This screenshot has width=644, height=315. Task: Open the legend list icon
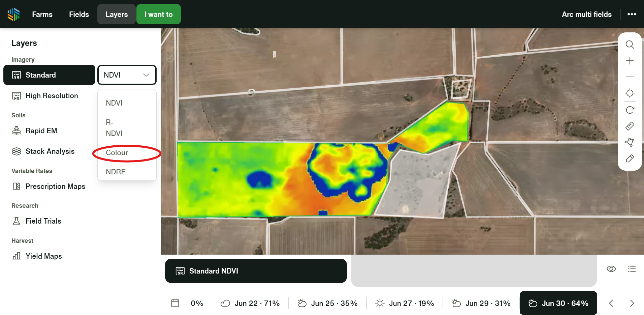click(632, 269)
